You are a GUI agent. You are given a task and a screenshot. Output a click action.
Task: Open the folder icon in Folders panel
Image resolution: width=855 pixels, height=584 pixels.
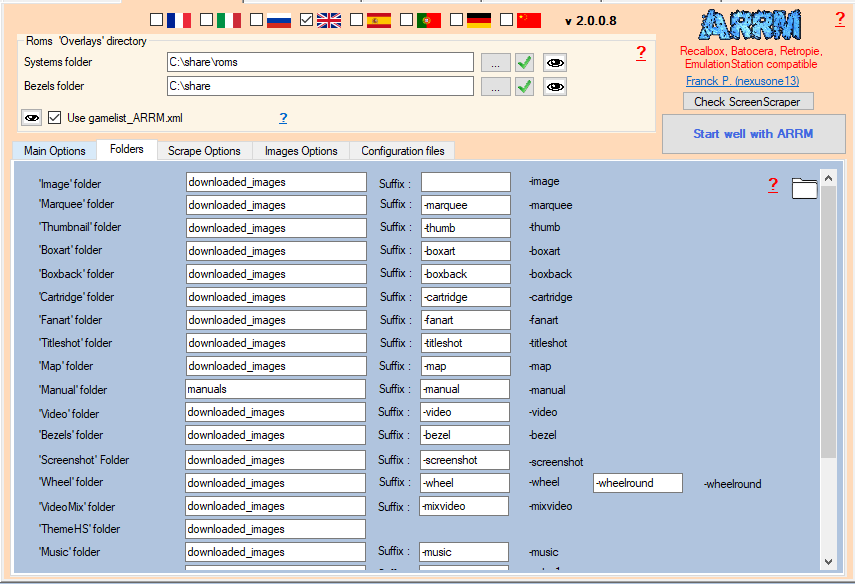click(x=804, y=187)
